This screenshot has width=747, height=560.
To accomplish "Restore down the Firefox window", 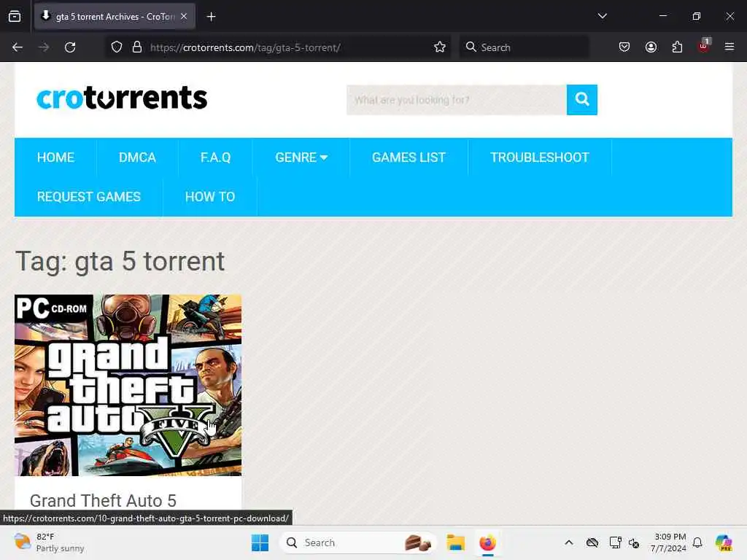I will [697, 16].
